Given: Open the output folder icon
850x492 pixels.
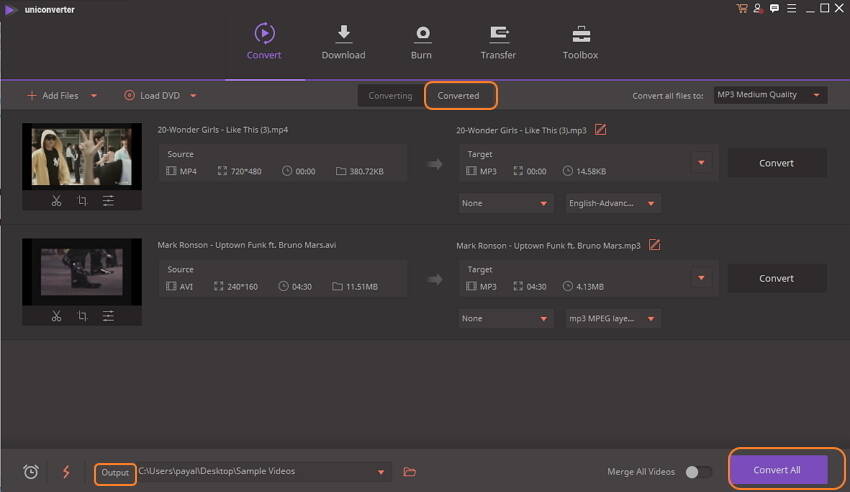Looking at the screenshot, I should 409,472.
